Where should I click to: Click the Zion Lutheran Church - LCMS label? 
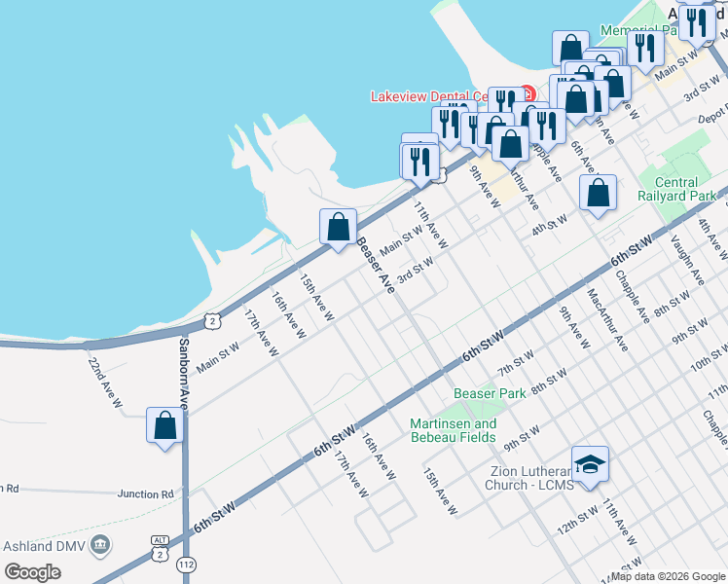[529, 478]
